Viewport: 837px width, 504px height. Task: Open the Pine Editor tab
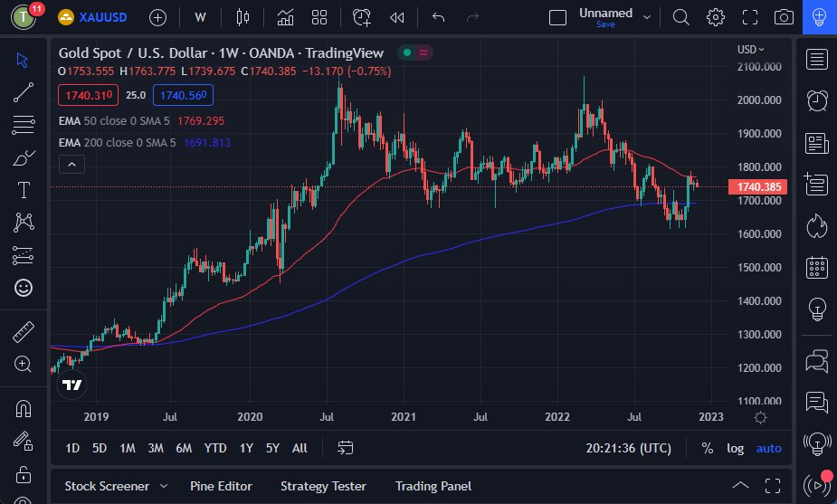click(221, 486)
